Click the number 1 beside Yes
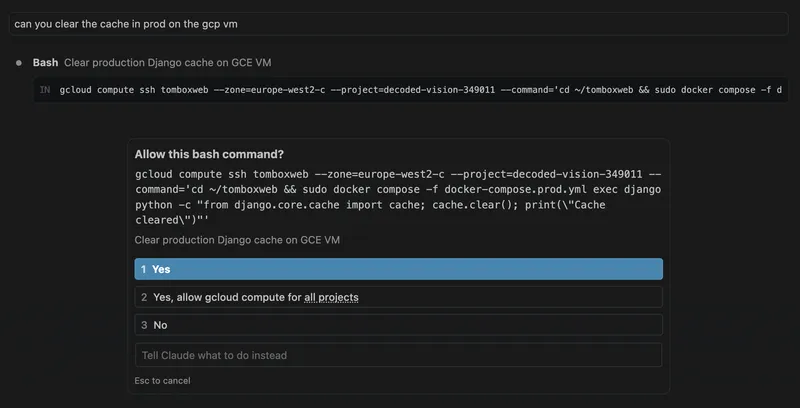The height and width of the screenshot is (408, 800). point(143,269)
